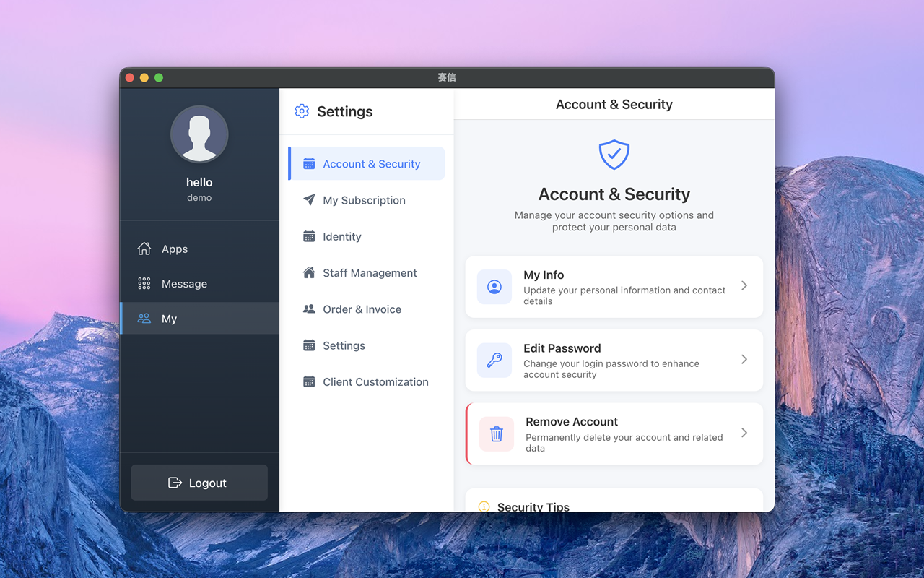The image size is (924, 578).
Task: Open Staff Management
Action: coord(367,272)
